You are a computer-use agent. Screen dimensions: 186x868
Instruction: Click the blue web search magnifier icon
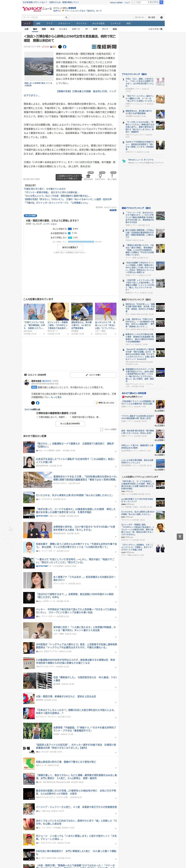click(x=161, y=2)
